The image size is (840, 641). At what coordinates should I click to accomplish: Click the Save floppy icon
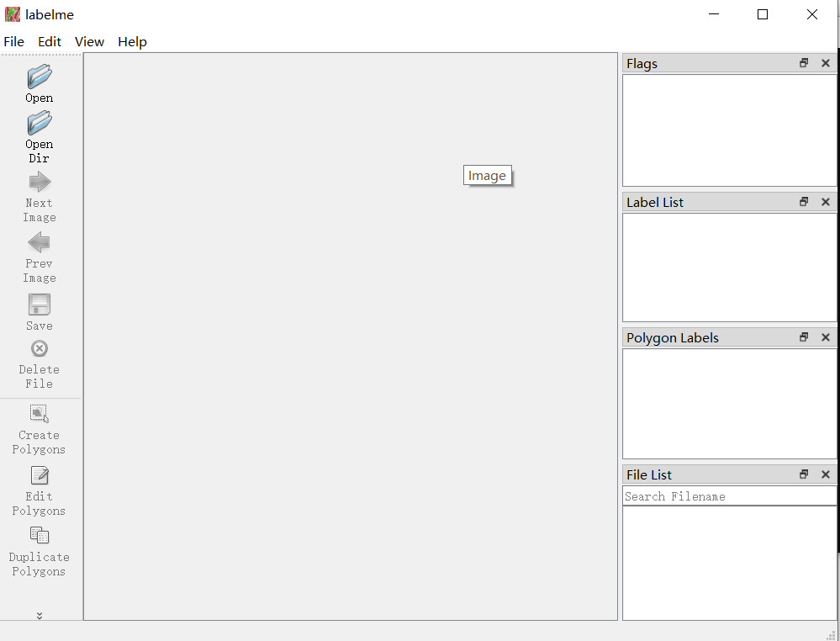click(x=40, y=305)
